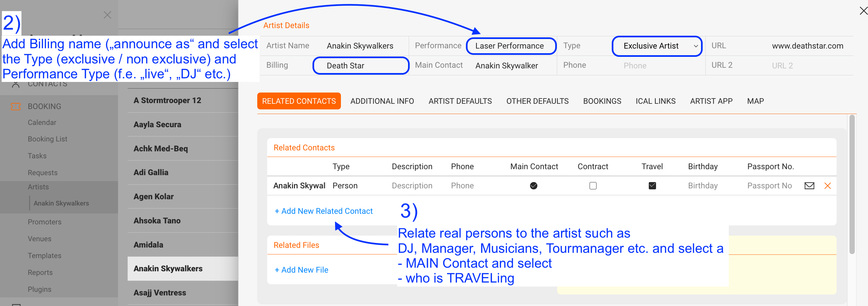Open the Additional Info tab

(382, 101)
